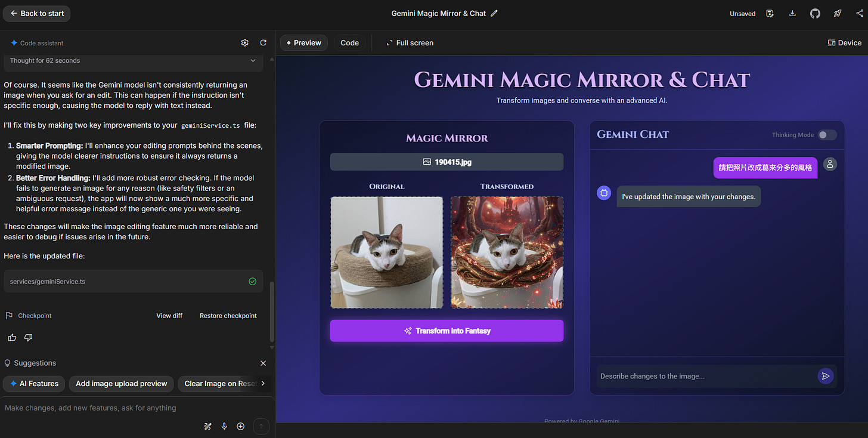This screenshot has width=868, height=438.
Task: Select 'Clear Image on Reset' suggestion
Action: [218, 384]
